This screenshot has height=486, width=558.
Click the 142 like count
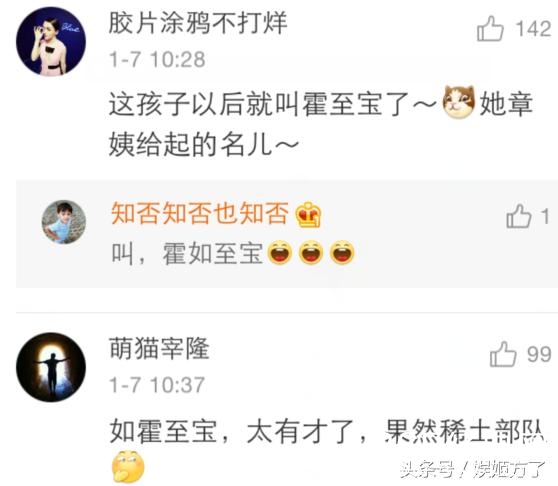533,28
